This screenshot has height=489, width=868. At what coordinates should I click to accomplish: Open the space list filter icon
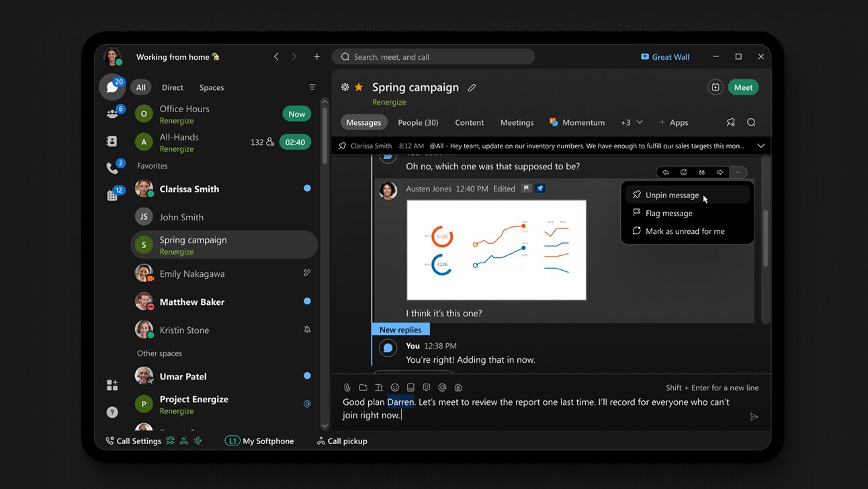(x=312, y=87)
